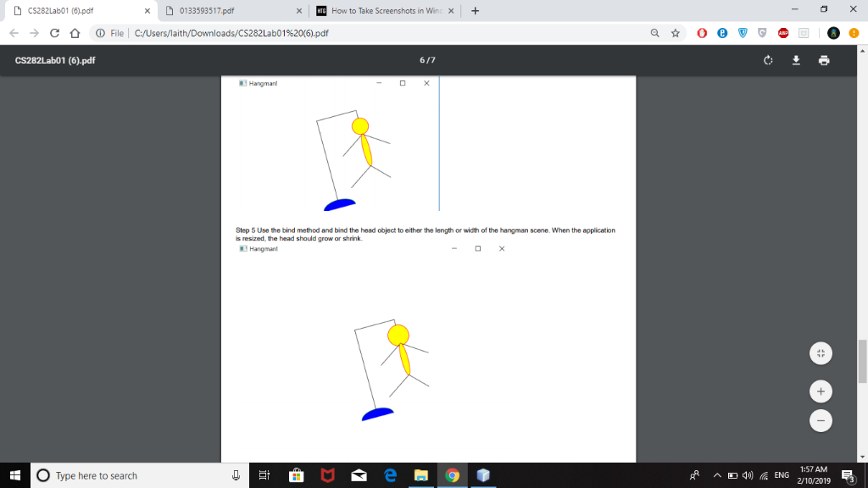The height and width of the screenshot is (488, 868).
Task: Go back to the previous page
Action: pyautogui.click(x=14, y=33)
